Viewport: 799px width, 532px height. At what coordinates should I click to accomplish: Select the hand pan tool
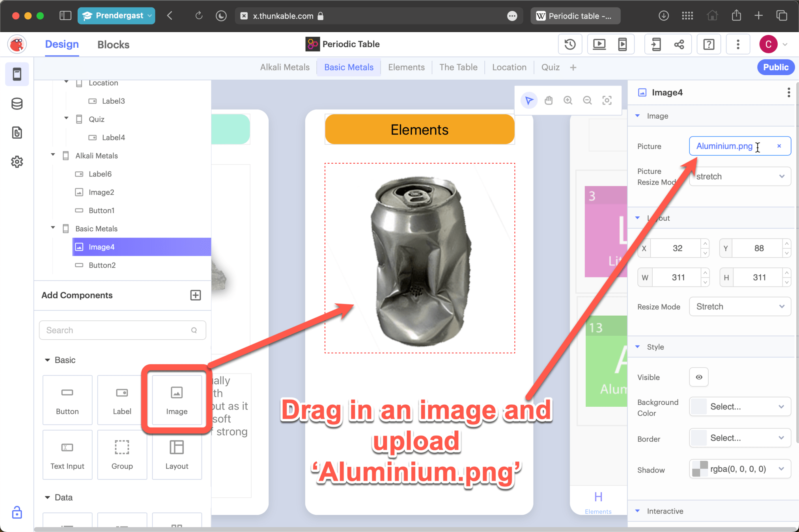(548, 100)
